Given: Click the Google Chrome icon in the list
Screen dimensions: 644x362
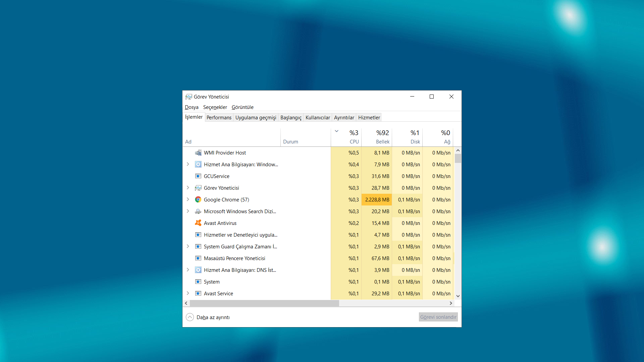Looking at the screenshot, I should pos(198,199).
